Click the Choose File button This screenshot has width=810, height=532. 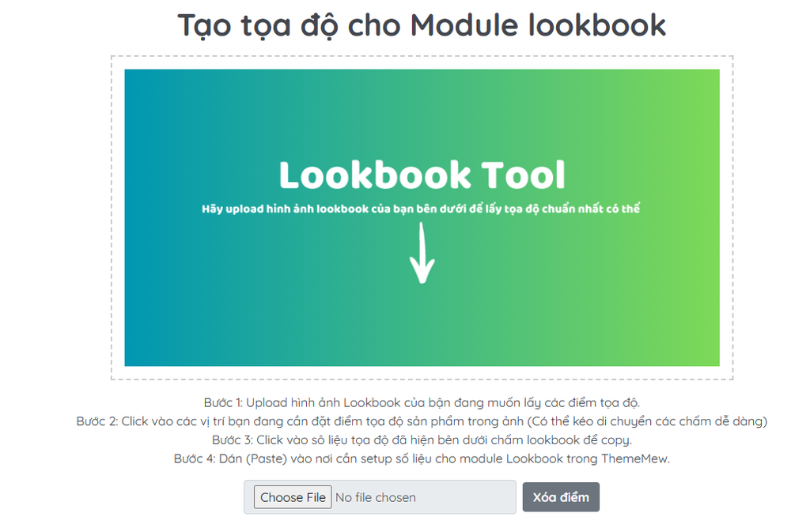(293, 497)
